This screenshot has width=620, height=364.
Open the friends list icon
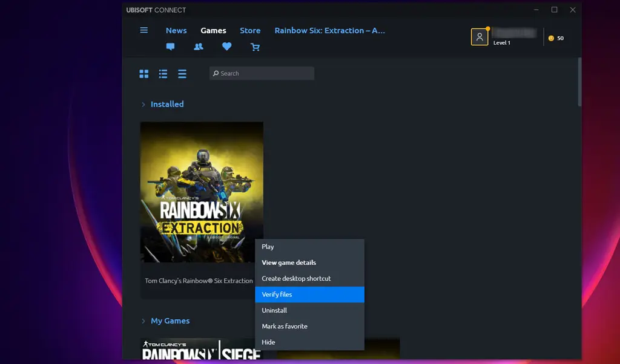click(199, 47)
